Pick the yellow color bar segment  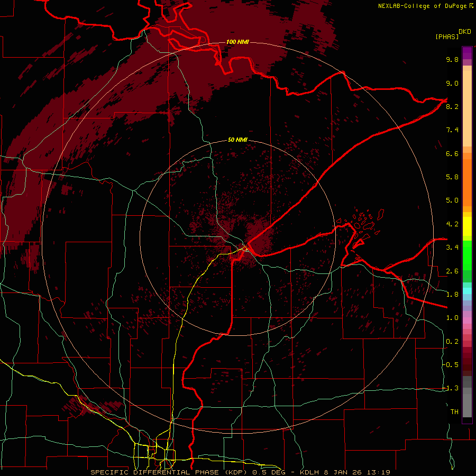click(x=467, y=226)
